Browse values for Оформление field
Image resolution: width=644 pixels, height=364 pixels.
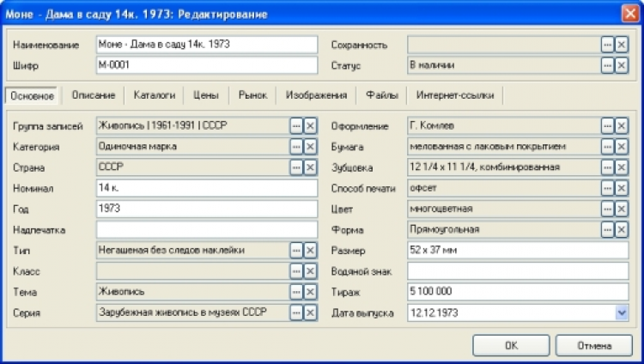607,125
